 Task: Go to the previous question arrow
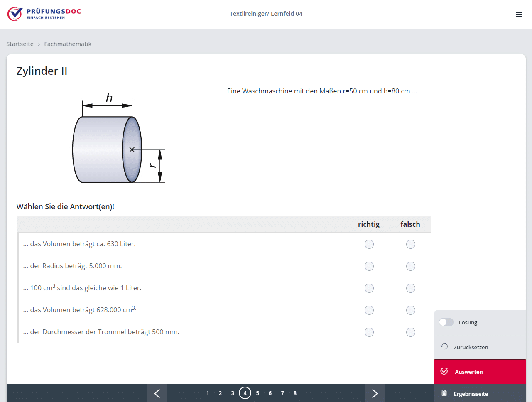[x=157, y=393]
